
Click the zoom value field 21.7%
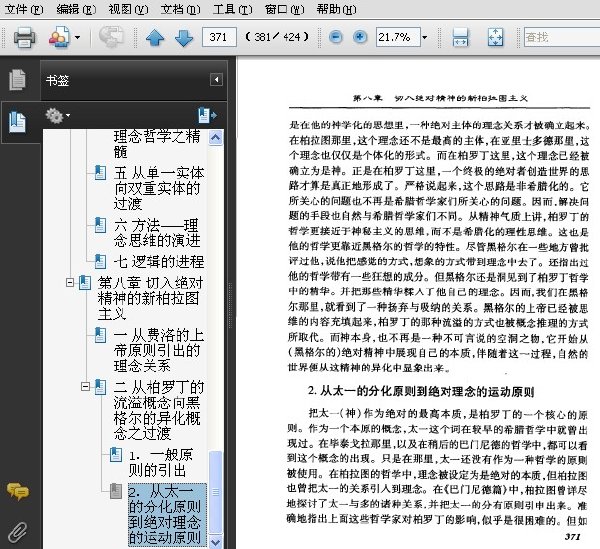tap(398, 37)
